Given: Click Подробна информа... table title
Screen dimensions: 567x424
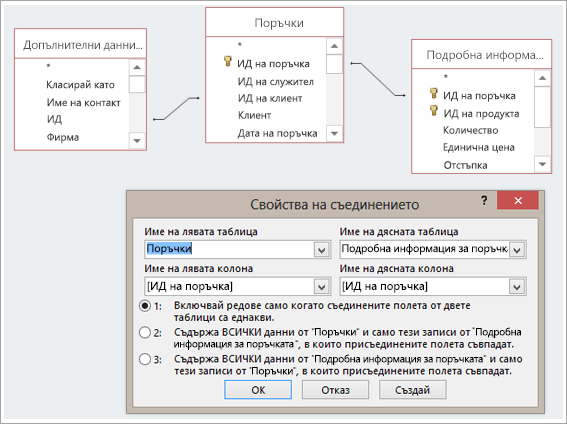Looking at the screenshot, I should point(485,55).
